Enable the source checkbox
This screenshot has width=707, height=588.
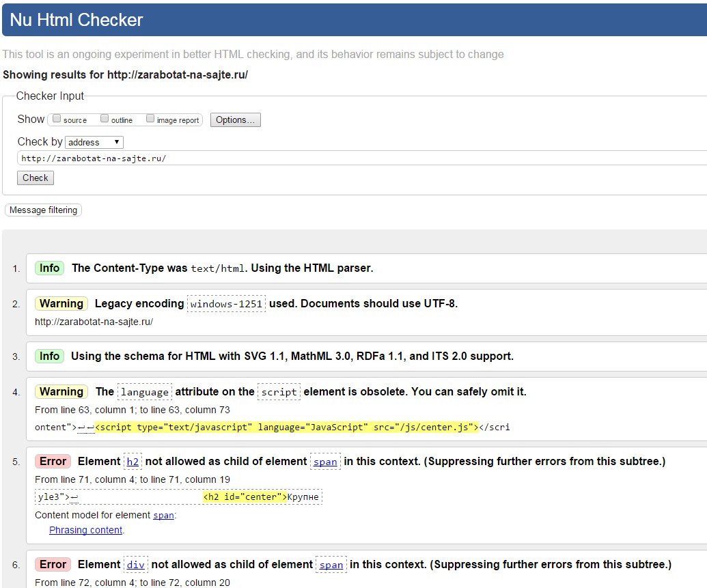click(x=57, y=119)
